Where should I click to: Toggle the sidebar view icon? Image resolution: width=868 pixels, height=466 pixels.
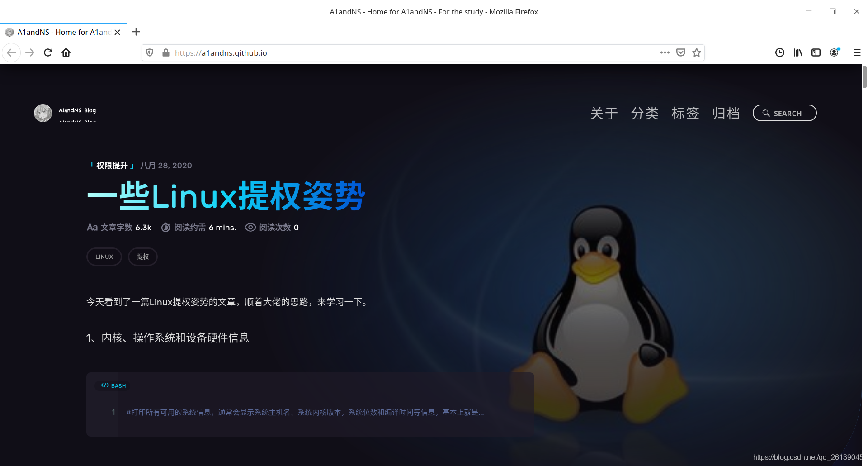coord(816,53)
